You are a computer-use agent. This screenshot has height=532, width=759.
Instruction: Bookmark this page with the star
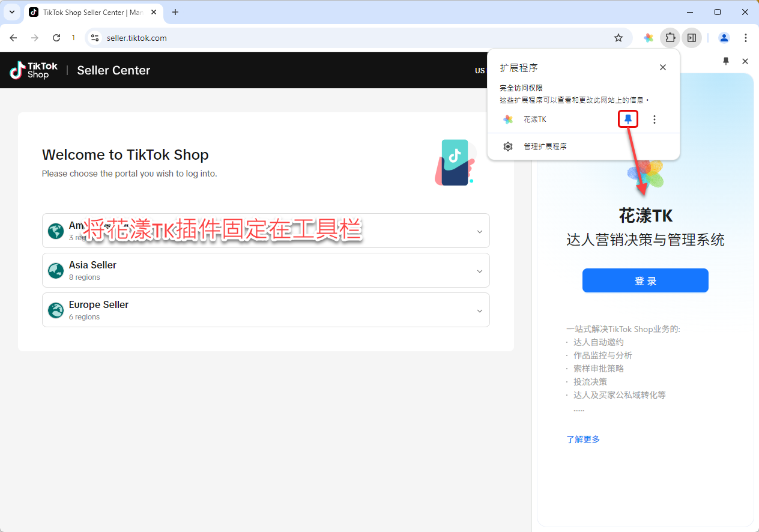pyautogui.click(x=618, y=38)
